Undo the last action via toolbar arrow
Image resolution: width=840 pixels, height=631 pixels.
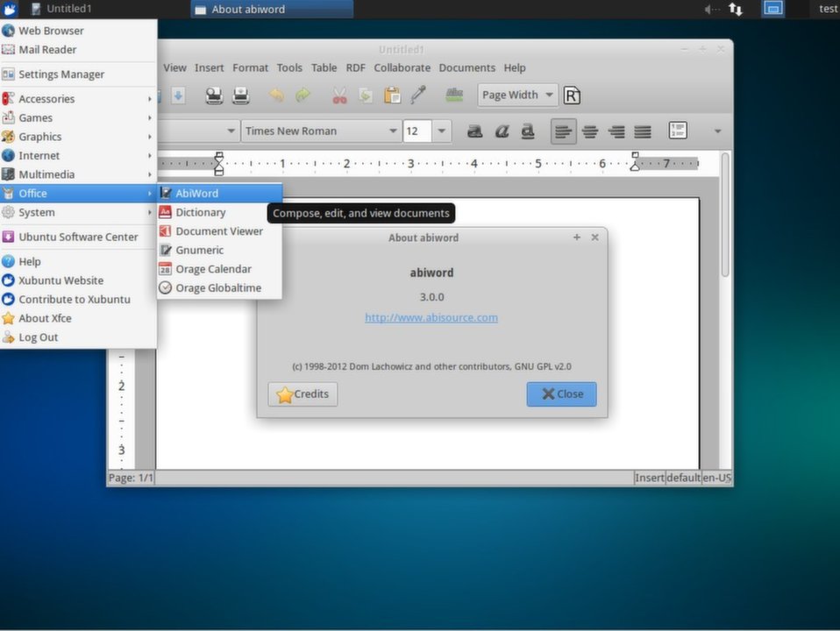point(277,96)
